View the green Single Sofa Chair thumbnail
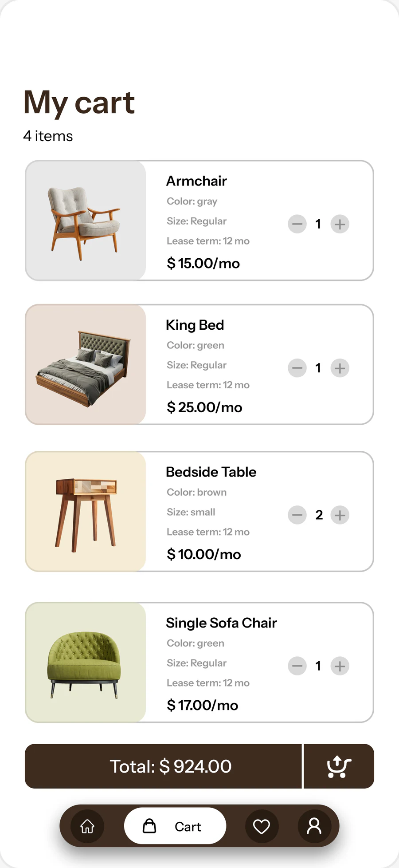 tap(86, 662)
